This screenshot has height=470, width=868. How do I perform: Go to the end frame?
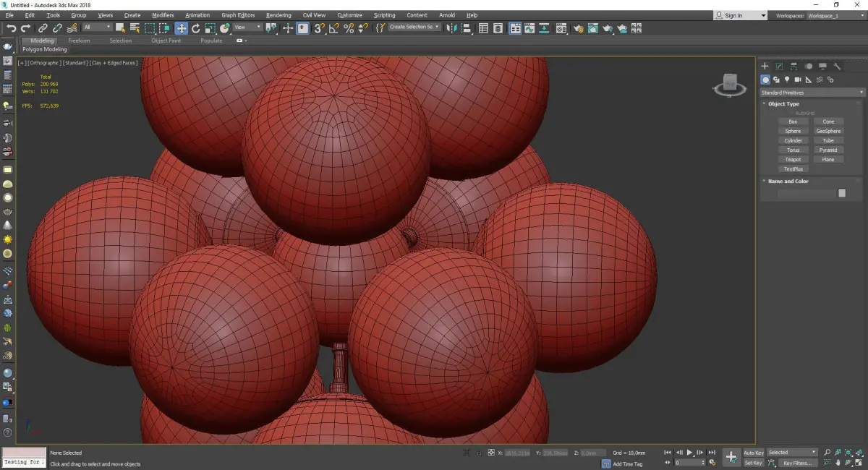coord(712,452)
